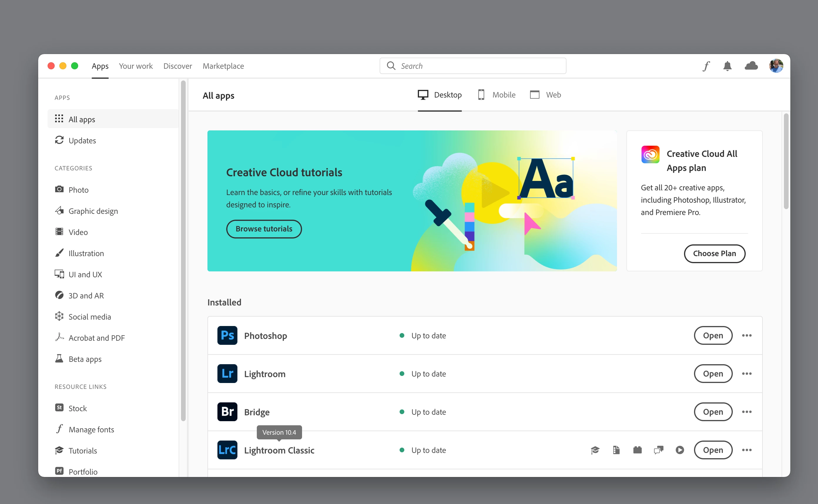Click Lightroom Classic forum chat bubbles icon
The height and width of the screenshot is (504, 818).
(659, 450)
